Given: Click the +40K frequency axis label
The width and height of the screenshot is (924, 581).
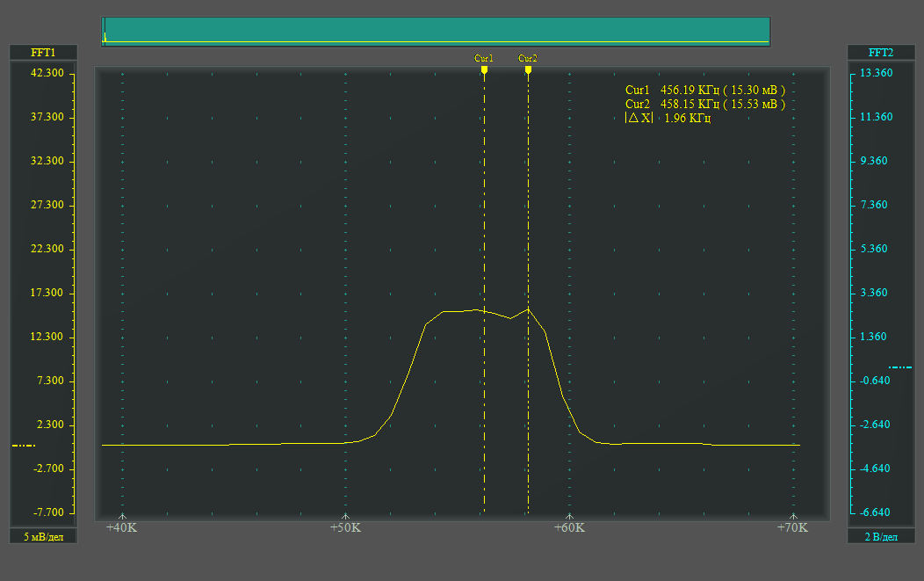Looking at the screenshot, I should [121, 527].
